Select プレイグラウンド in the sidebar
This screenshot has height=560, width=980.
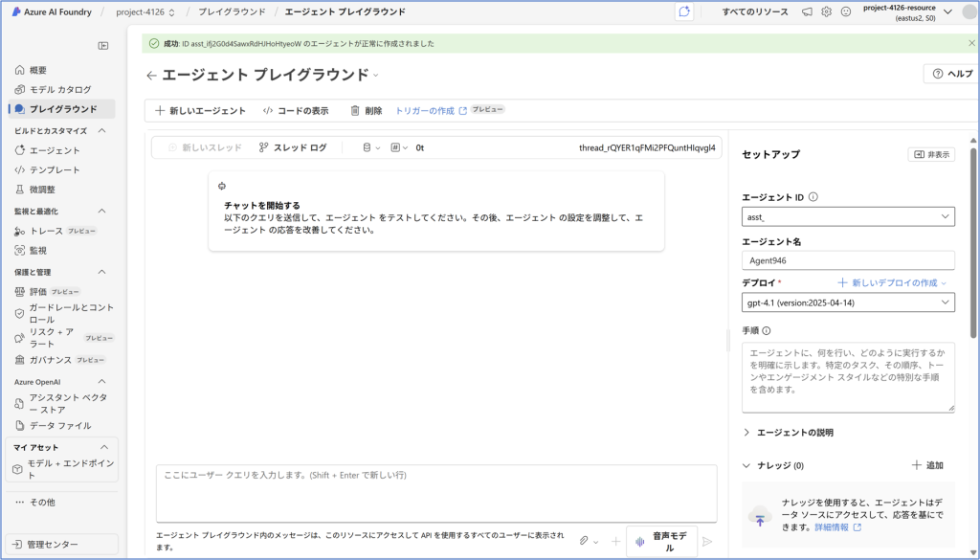click(61, 109)
